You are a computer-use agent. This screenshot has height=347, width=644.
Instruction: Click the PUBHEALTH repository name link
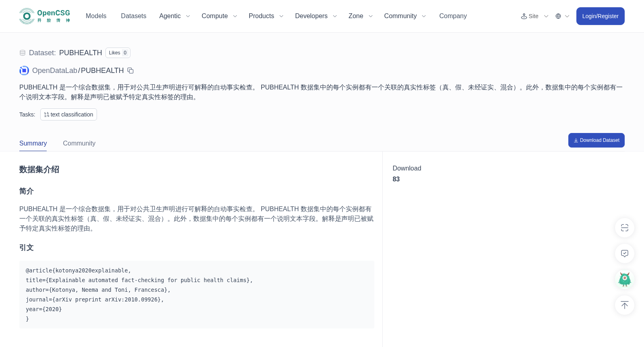pos(102,71)
